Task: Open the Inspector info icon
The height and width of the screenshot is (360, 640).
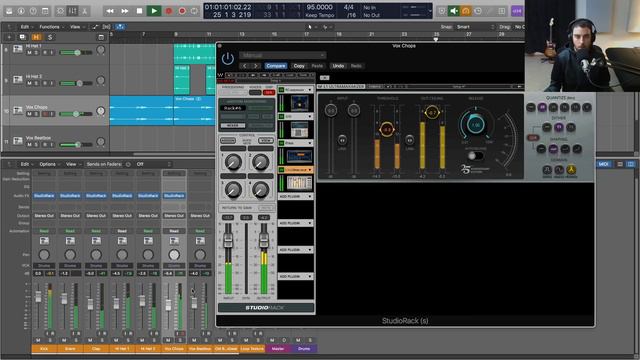Action: coord(21,11)
